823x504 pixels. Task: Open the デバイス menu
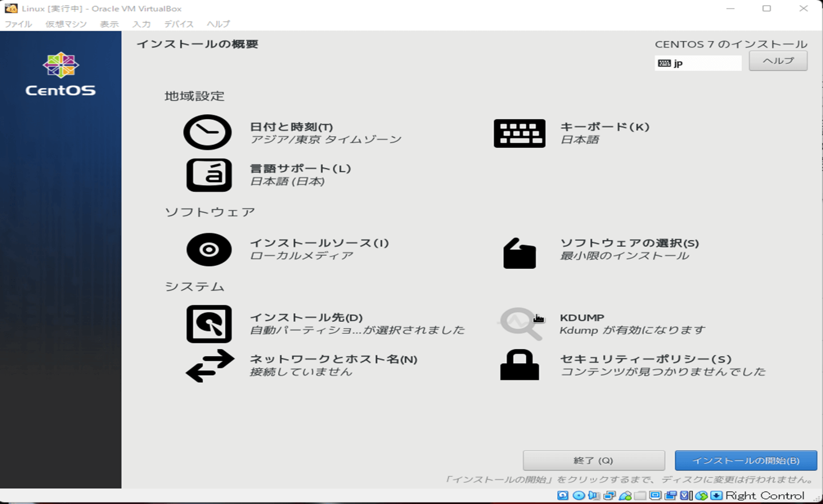pos(179,24)
